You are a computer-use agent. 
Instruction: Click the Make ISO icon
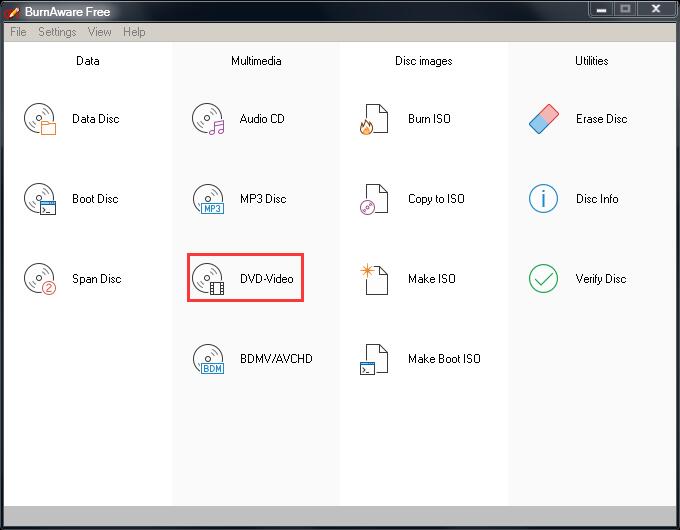point(373,279)
